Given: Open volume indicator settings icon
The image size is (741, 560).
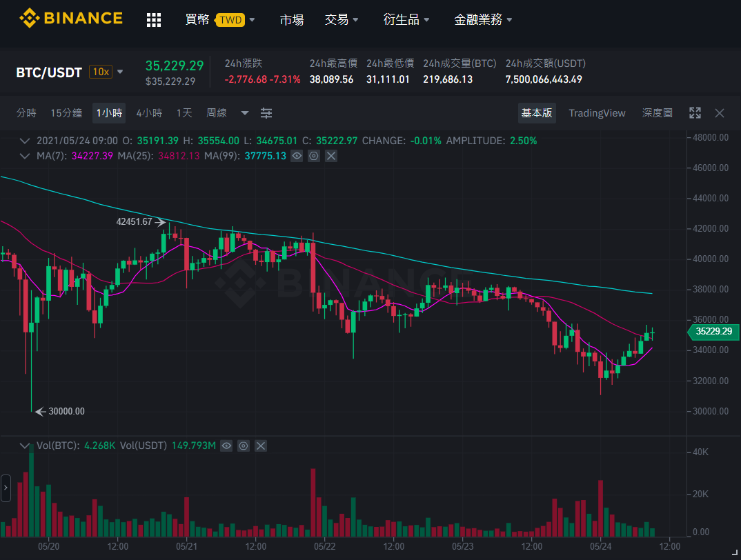Looking at the screenshot, I should click(x=244, y=446).
